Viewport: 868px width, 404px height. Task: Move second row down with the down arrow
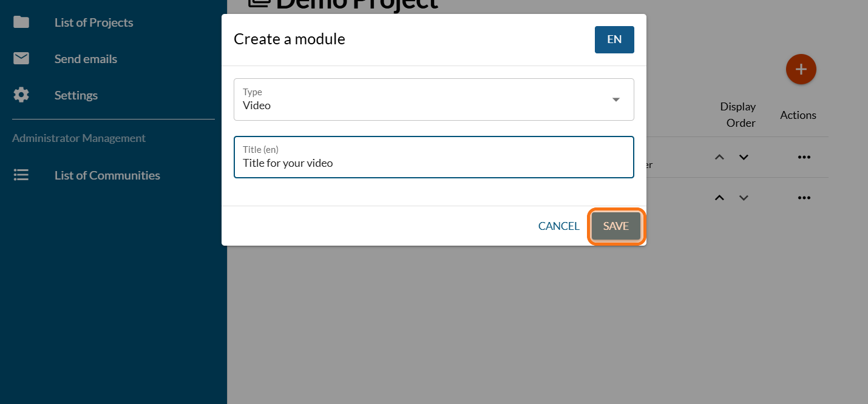point(744,198)
